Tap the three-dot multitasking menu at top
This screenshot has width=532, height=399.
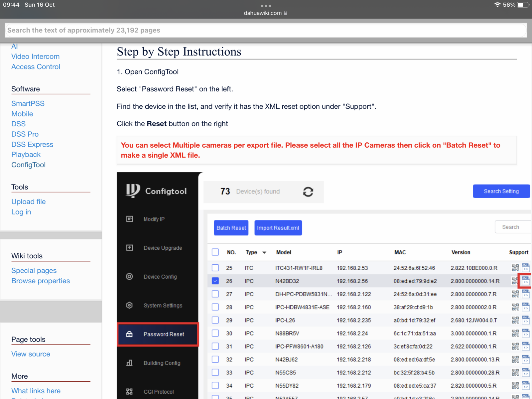coord(266,6)
